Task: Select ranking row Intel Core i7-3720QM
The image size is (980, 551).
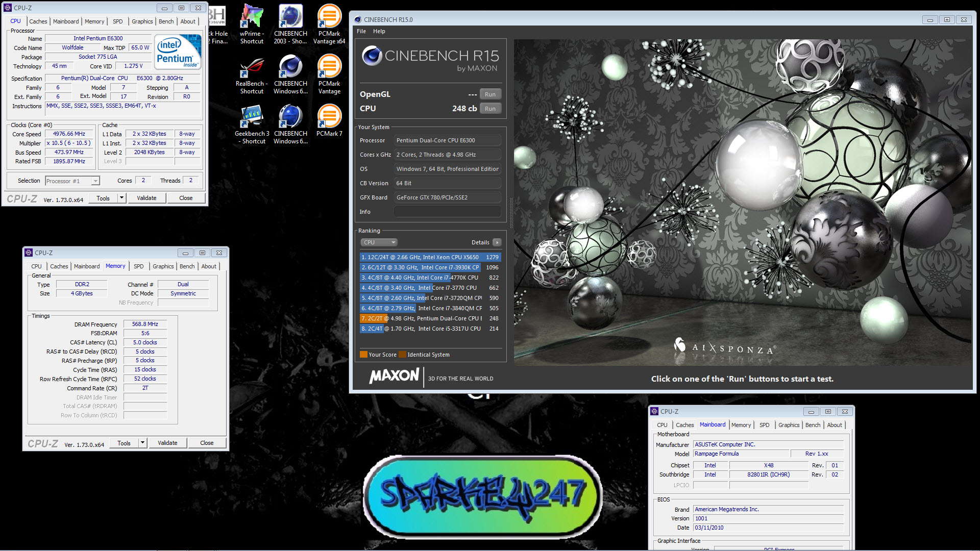Action: coord(430,298)
